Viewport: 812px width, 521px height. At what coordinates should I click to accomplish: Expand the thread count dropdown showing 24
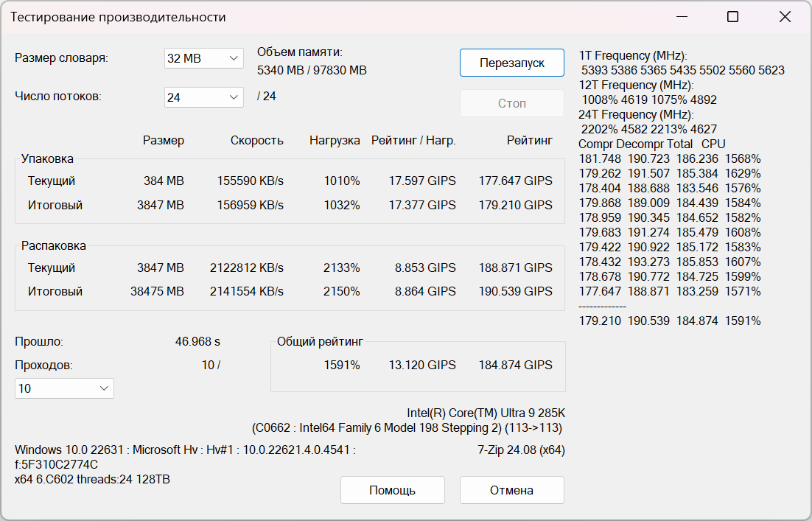click(x=203, y=97)
